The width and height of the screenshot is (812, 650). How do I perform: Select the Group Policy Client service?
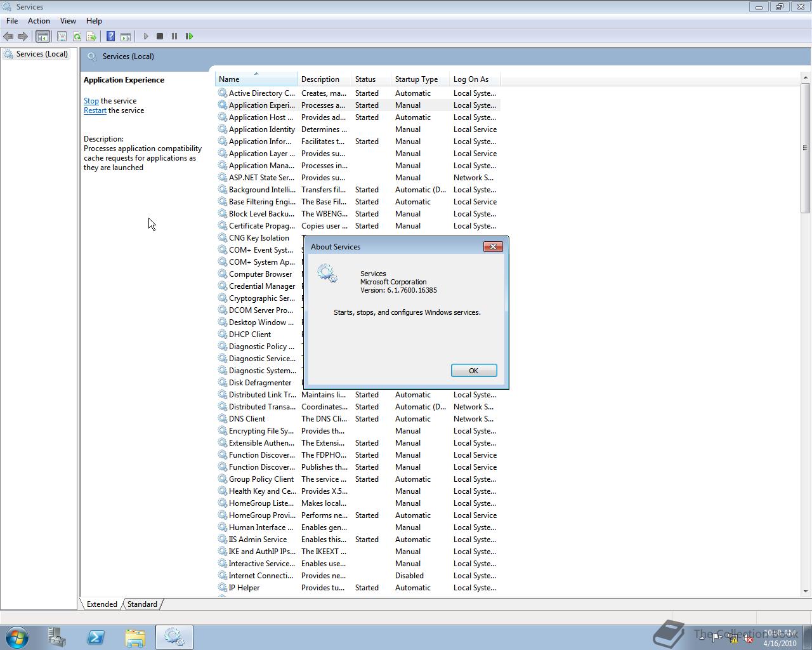pos(358,479)
